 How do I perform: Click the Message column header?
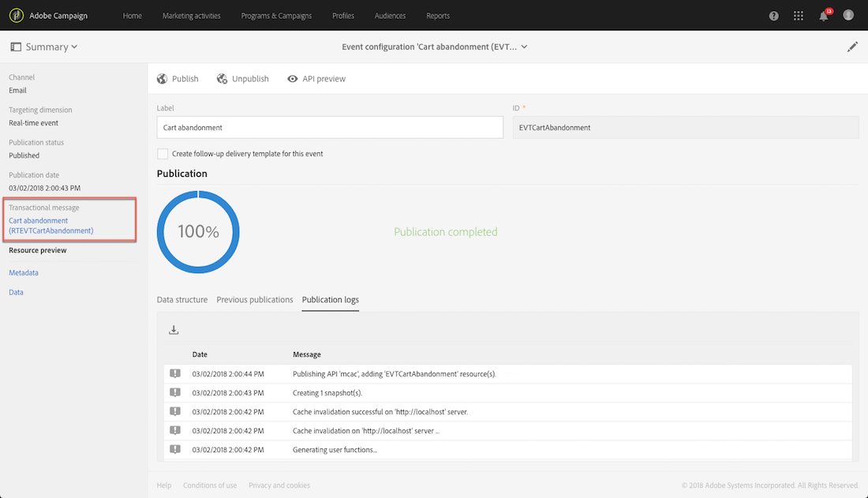coord(307,354)
